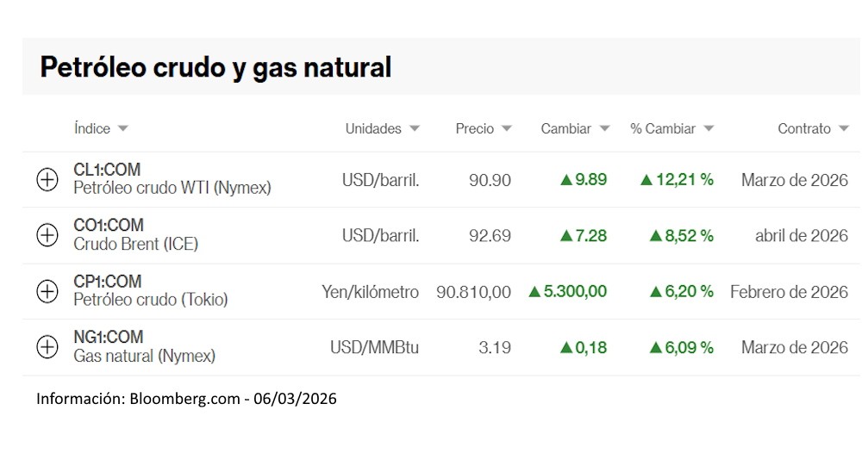
Task: Click Gas natural (Nymex) name
Action: pos(144,356)
